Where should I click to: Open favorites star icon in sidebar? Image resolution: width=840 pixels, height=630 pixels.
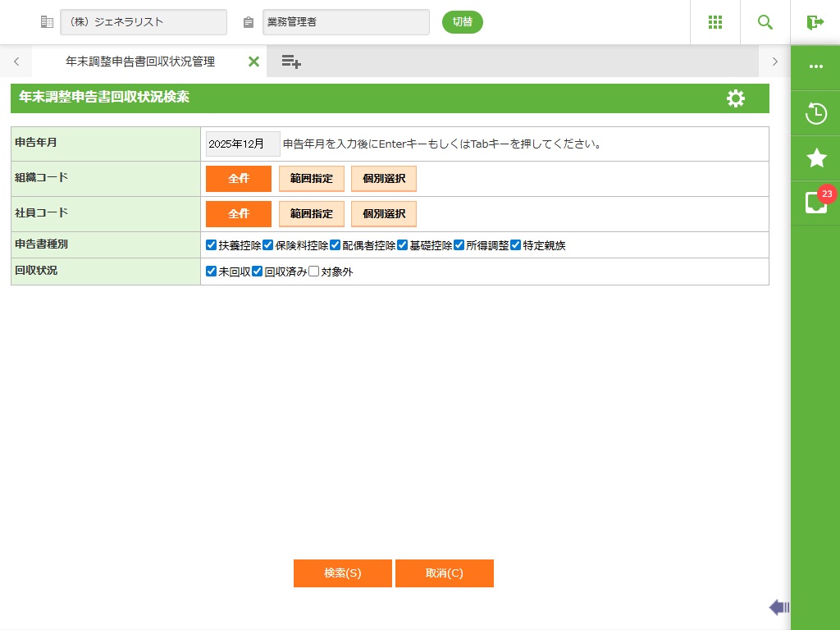coord(815,158)
